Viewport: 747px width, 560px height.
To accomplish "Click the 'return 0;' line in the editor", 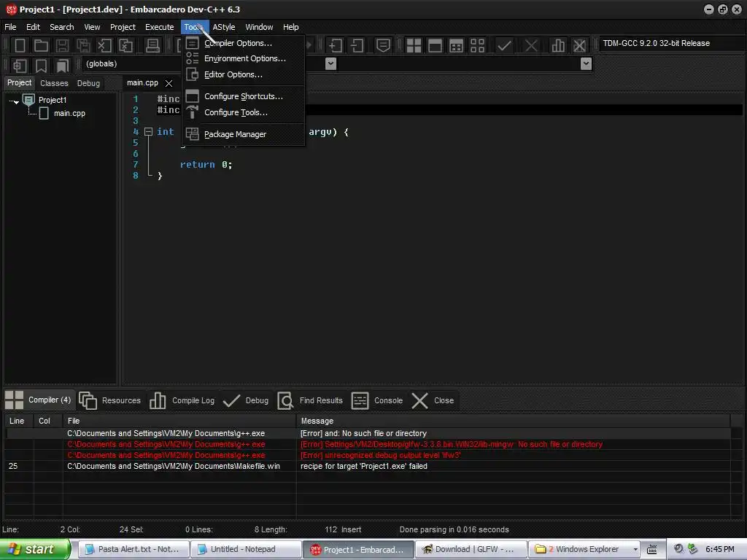I will pos(206,165).
